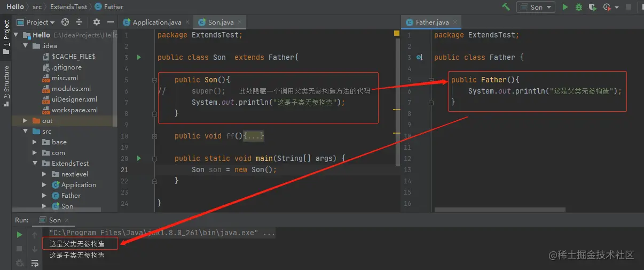Toggle fold for the main method
Viewport: 644px width, 270px height.
click(154, 158)
